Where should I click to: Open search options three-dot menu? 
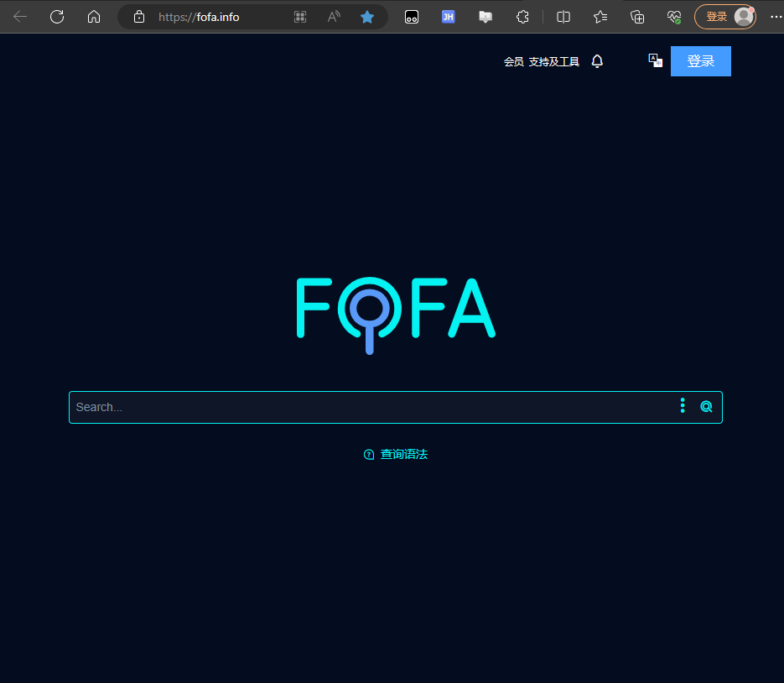point(683,406)
